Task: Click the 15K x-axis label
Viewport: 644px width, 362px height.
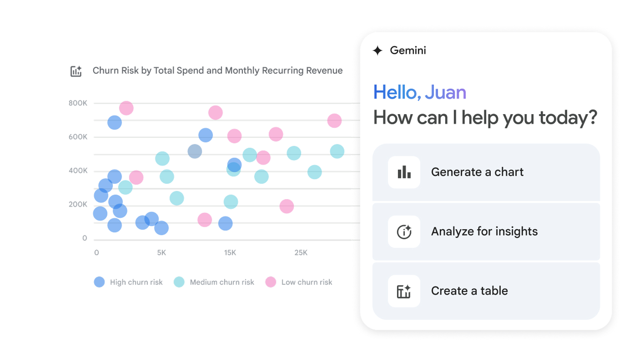Action: pos(230,253)
